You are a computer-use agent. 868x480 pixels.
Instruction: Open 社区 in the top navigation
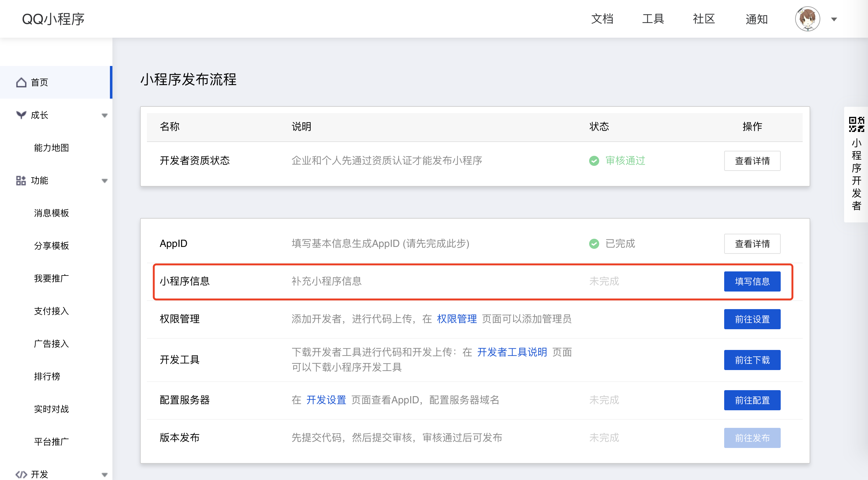pos(703,19)
